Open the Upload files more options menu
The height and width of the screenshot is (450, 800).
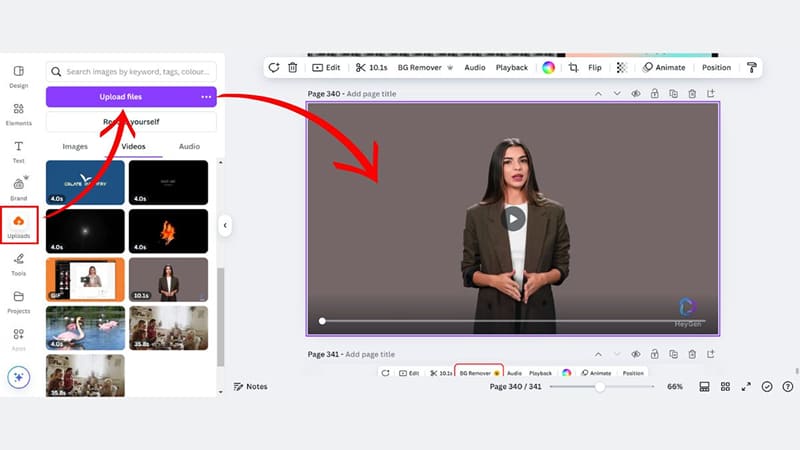tap(206, 97)
